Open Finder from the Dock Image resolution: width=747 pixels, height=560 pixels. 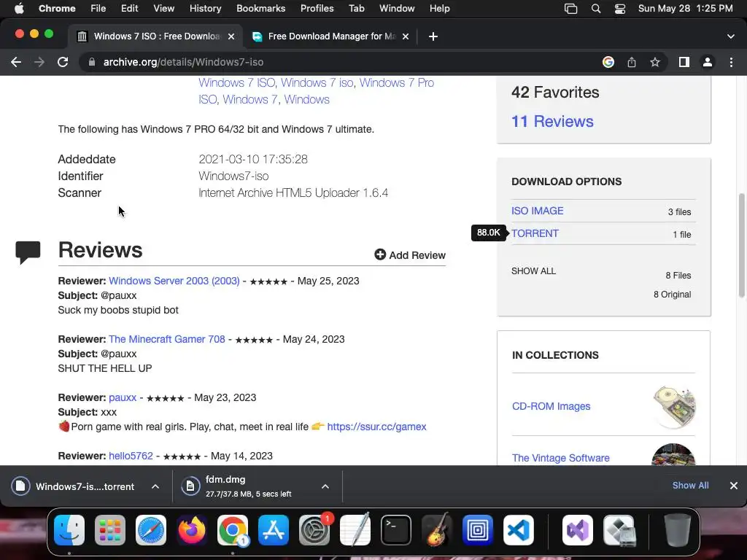pyautogui.click(x=69, y=529)
